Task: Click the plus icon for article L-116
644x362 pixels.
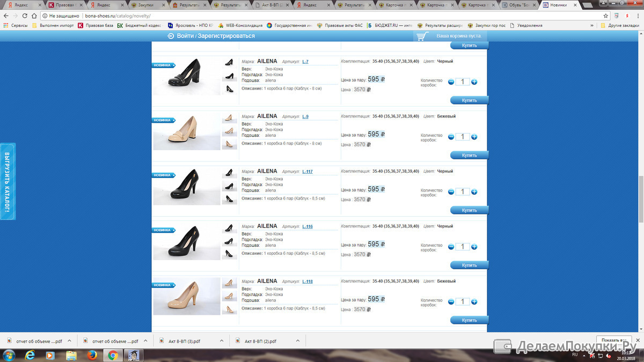Action: click(474, 247)
